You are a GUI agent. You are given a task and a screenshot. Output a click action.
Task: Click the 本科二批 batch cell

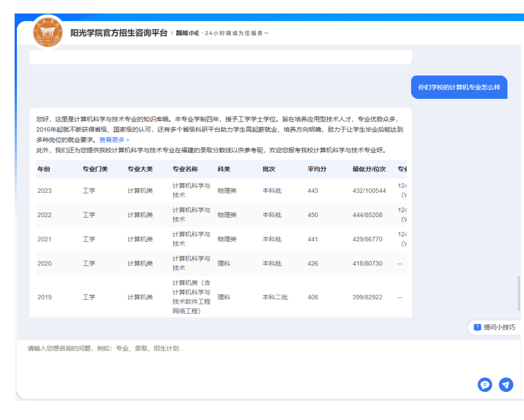(x=275, y=297)
